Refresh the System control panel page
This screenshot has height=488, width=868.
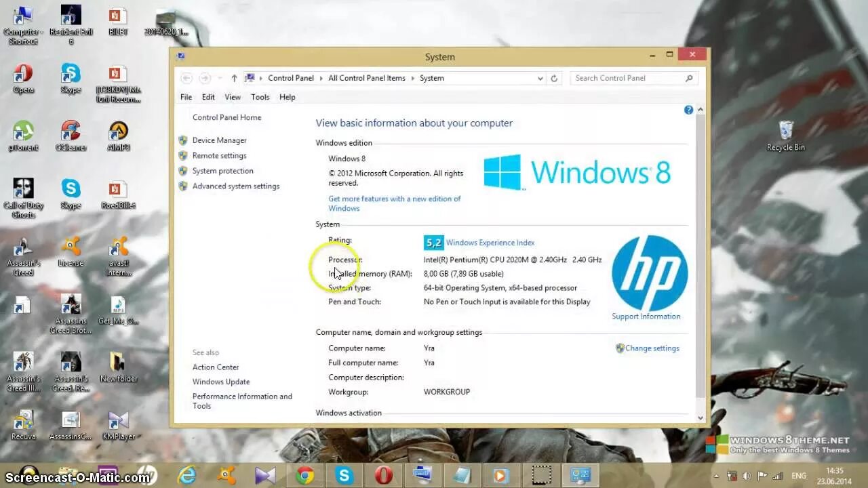(554, 78)
